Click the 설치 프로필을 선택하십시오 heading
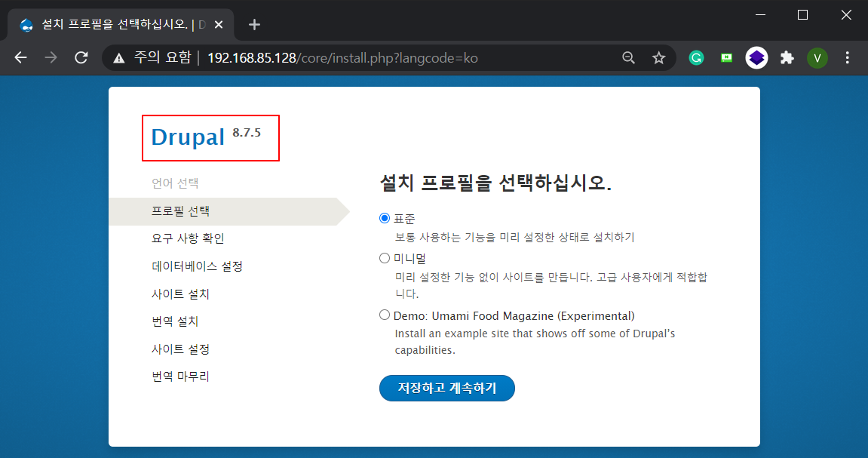Image resolution: width=868 pixels, height=458 pixels. 495,183
